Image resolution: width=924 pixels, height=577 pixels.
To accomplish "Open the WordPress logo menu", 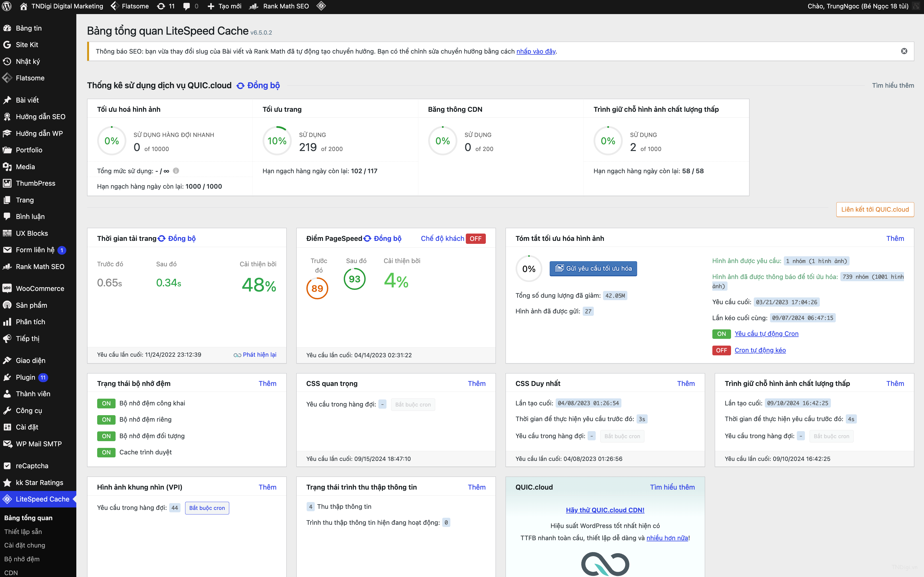I will [7, 6].
